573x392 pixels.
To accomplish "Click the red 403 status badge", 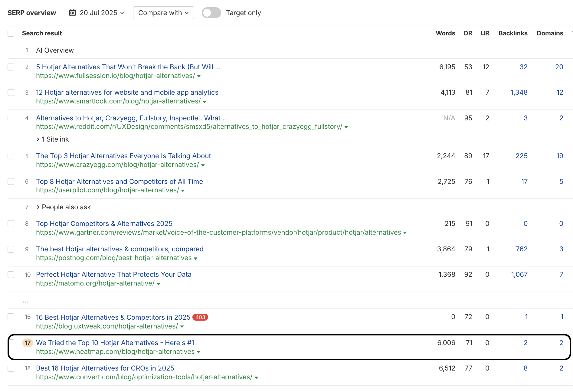I will [200, 317].
